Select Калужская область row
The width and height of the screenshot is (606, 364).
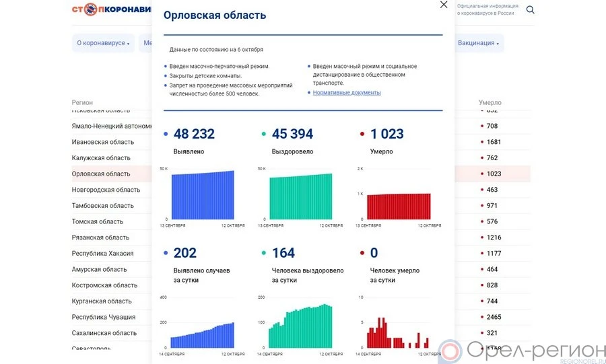pyautogui.click(x=101, y=158)
